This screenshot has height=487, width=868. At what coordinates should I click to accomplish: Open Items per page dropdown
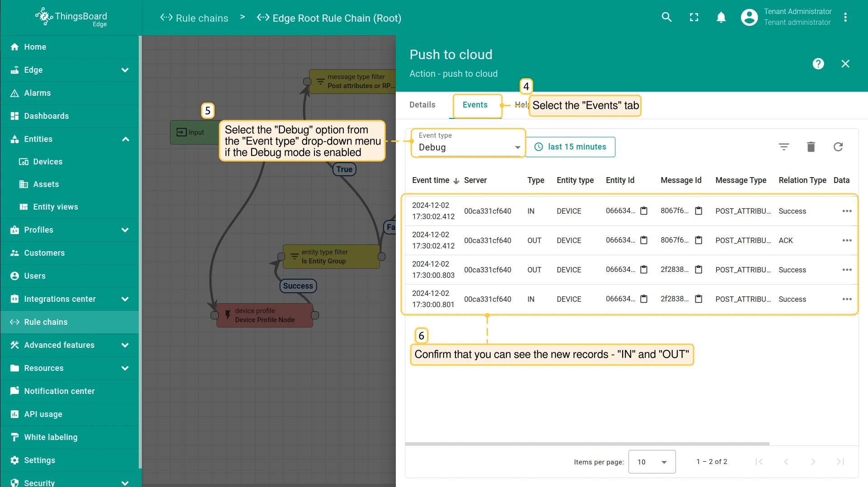point(652,462)
